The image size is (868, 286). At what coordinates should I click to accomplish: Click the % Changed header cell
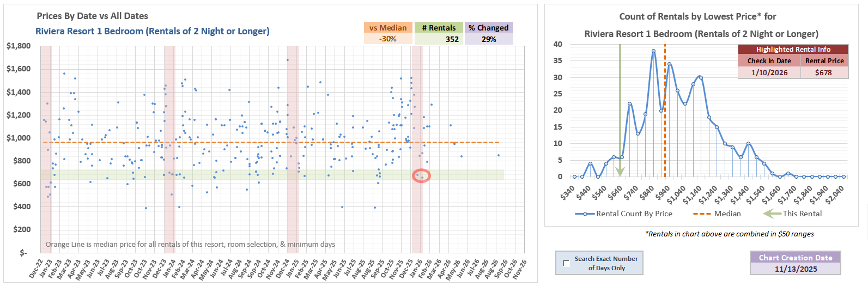[x=488, y=28]
